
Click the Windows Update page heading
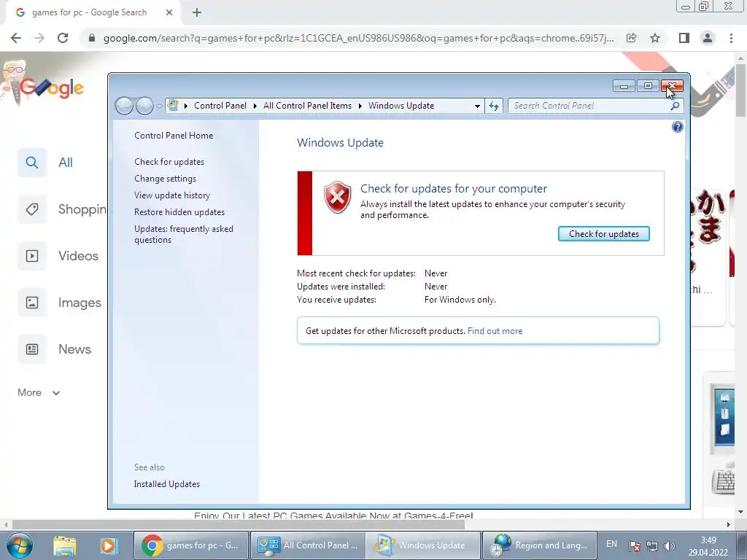click(340, 143)
